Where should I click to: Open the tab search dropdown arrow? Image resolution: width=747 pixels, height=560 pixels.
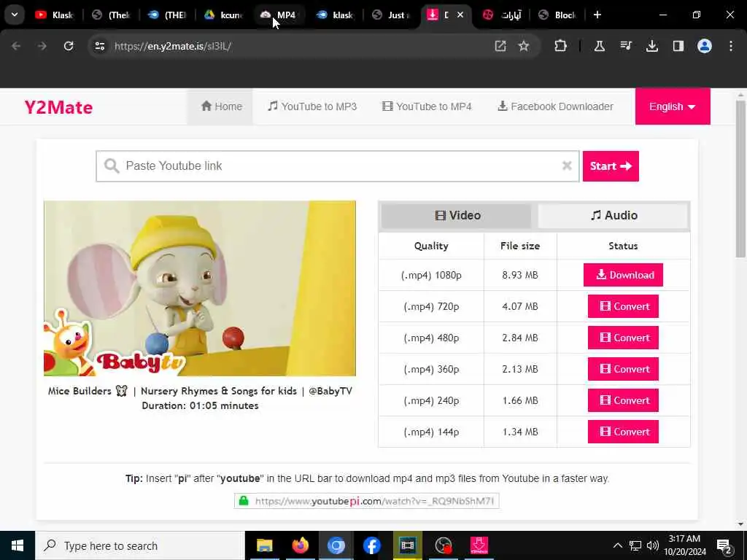(x=15, y=15)
